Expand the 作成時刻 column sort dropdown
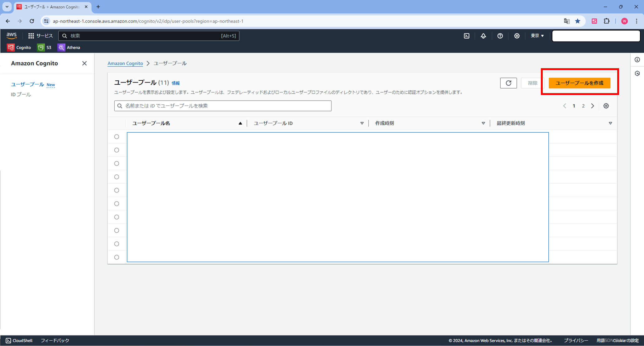The image size is (644, 346). (483, 123)
